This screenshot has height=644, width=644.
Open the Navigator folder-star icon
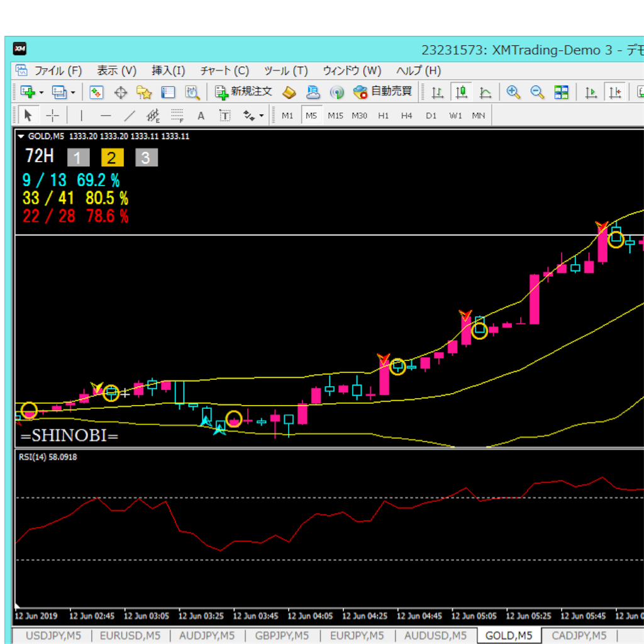(144, 92)
